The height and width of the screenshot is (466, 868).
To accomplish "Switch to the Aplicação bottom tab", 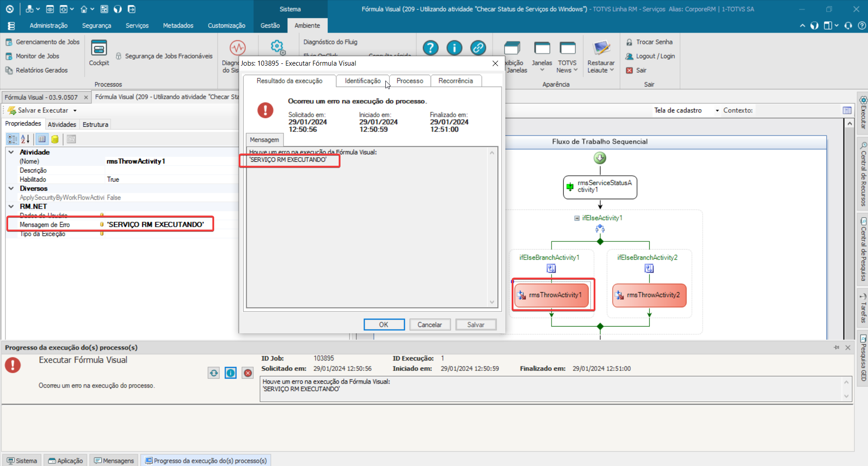I will tap(66, 461).
